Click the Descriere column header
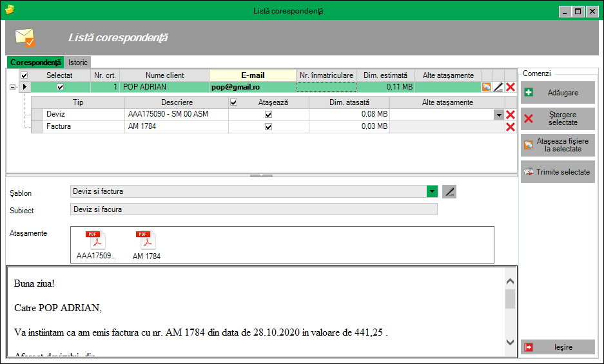 [x=177, y=102]
